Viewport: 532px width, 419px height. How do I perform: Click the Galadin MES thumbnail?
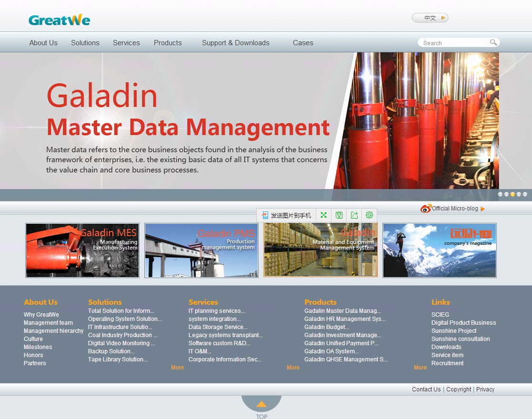[82, 250]
